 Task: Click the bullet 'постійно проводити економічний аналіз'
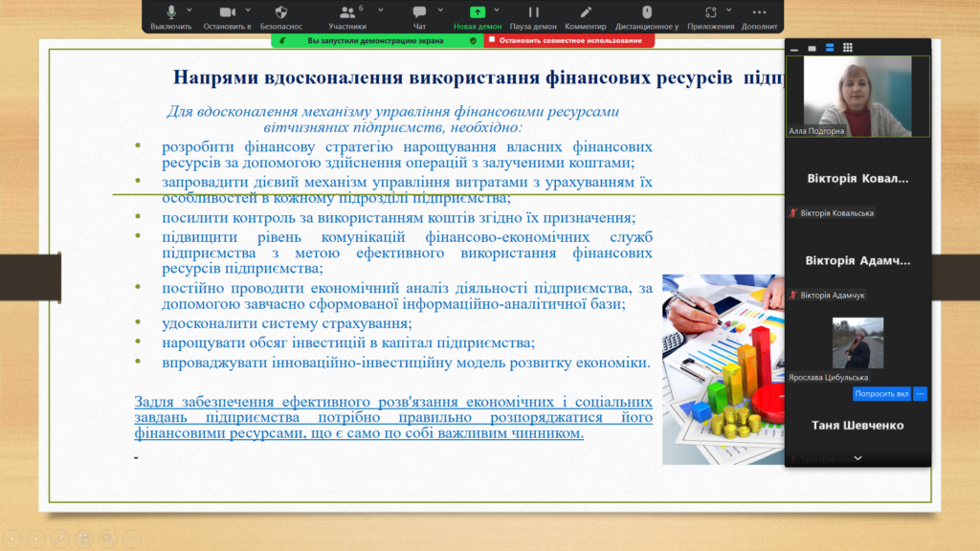[407, 297]
